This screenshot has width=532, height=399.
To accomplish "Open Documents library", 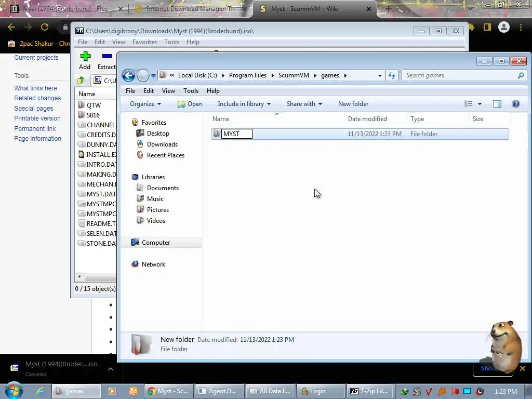I will [163, 188].
